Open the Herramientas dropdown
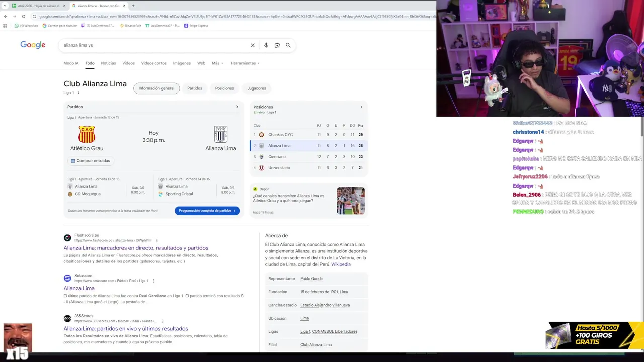This screenshot has width=644, height=362. tap(245, 63)
